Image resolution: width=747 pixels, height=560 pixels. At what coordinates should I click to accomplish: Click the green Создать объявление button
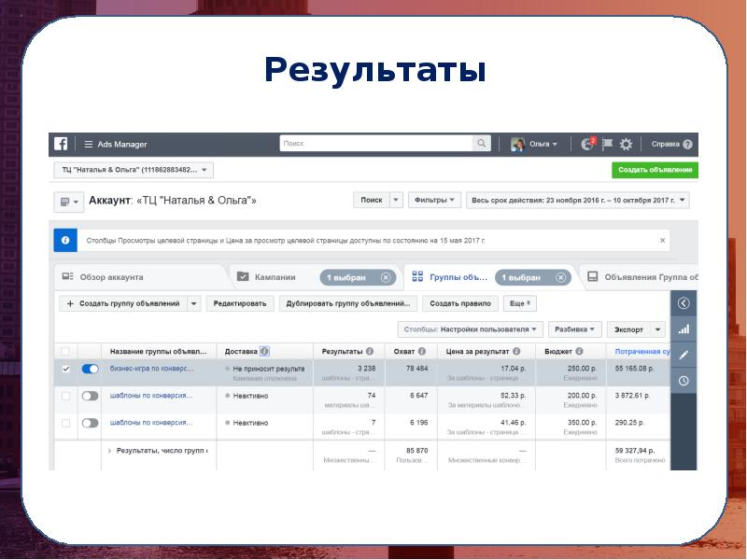[x=655, y=170]
